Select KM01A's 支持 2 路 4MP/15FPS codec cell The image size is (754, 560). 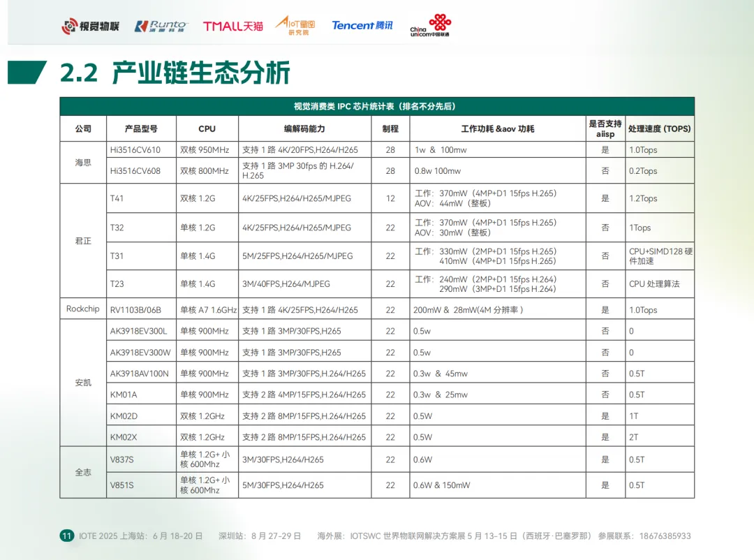pyautogui.click(x=304, y=395)
